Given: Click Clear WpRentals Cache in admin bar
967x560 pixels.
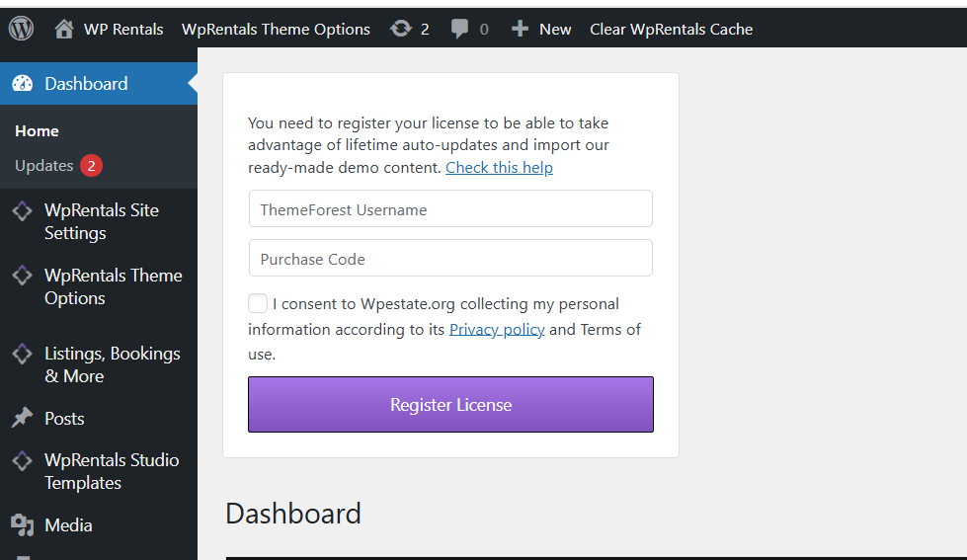Looking at the screenshot, I should click(671, 29).
